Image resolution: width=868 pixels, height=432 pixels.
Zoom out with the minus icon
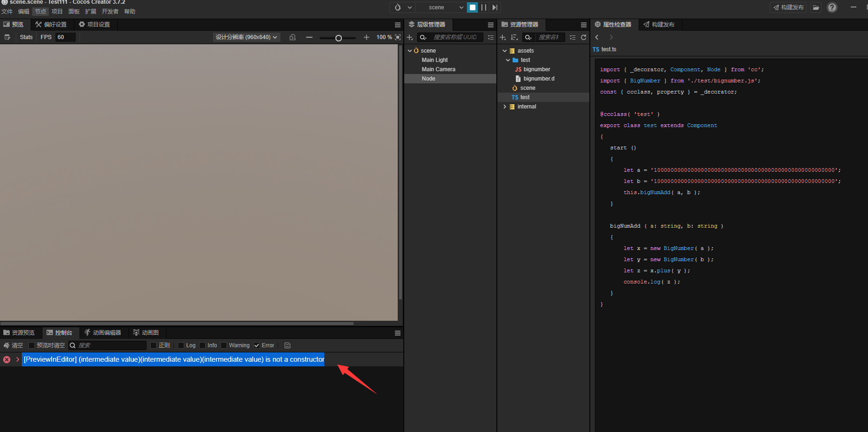click(309, 37)
